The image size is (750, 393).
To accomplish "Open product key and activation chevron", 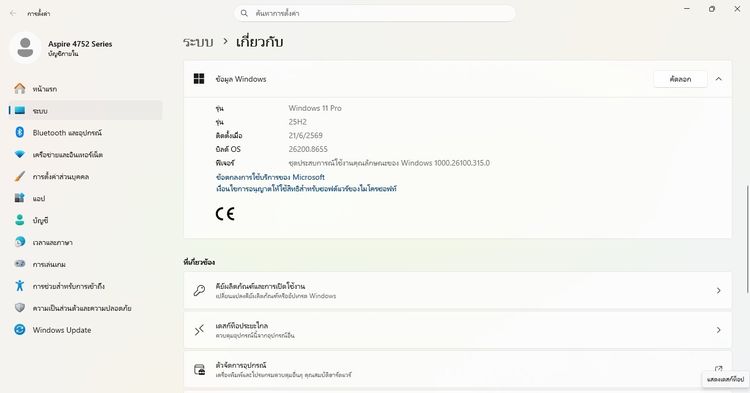I will tap(718, 290).
